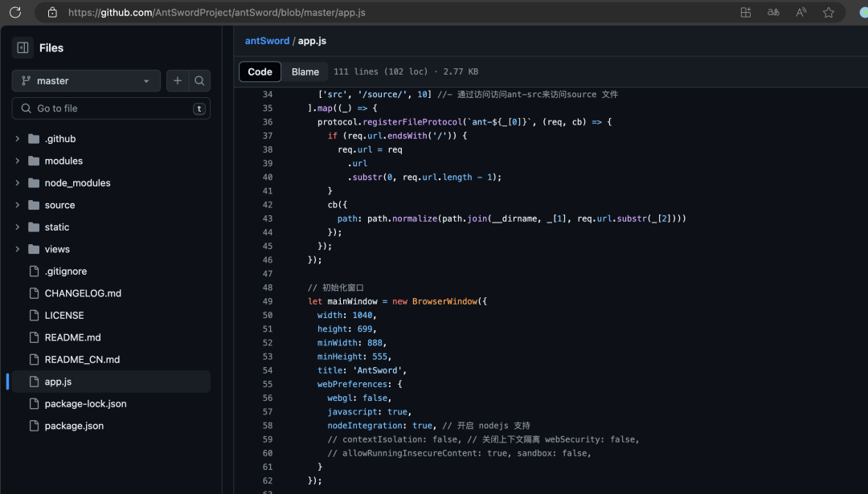The width and height of the screenshot is (868, 494).
Task: Expand the source folder chevron
Action: pyautogui.click(x=17, y=206)
